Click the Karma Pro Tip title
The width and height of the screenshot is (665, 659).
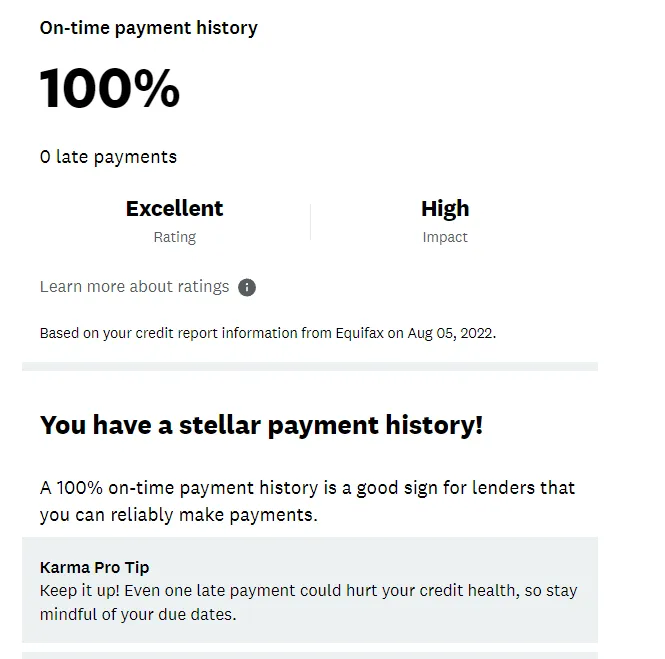tap(94, 568)
